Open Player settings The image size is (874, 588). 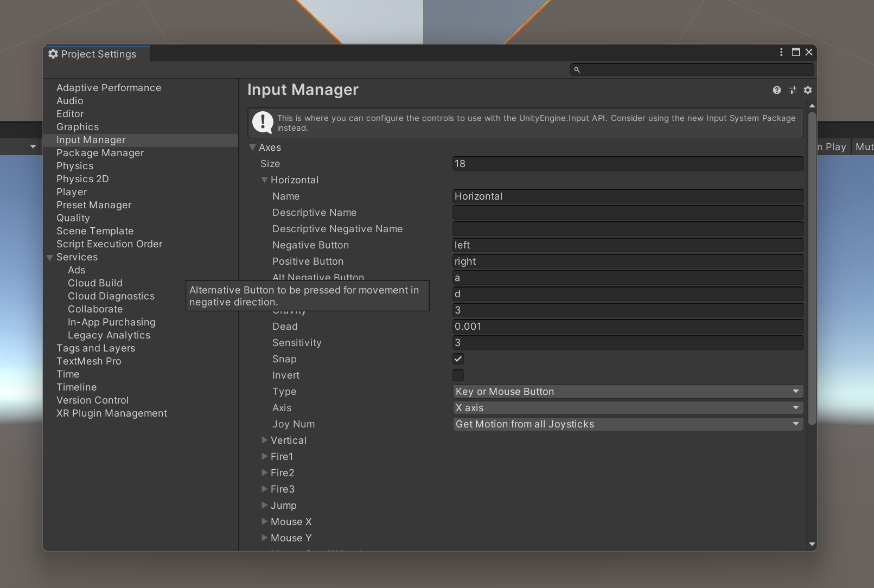pyautogui.click(x=72, y=192)
